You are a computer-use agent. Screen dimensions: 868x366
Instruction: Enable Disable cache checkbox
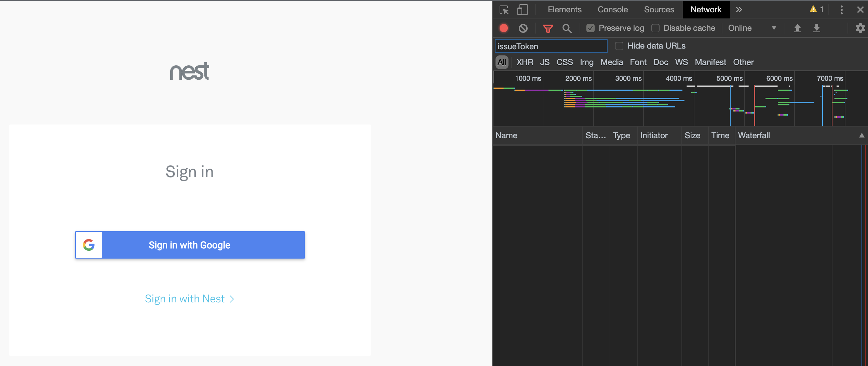[x=655, y=28]
